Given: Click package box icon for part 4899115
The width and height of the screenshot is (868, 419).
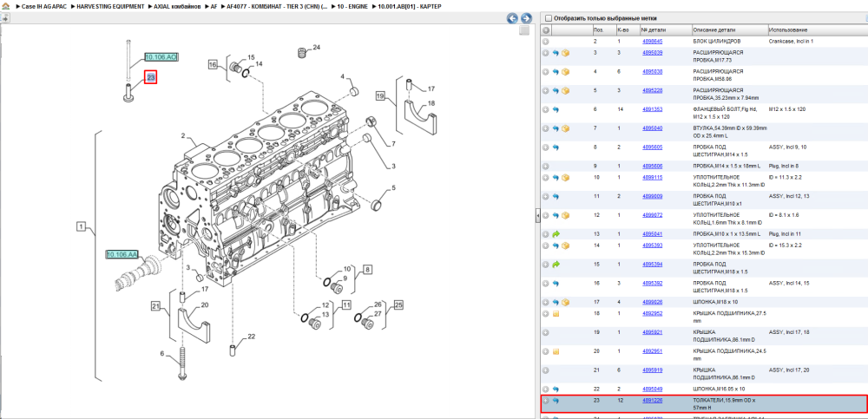Looking at the screenshot, I should pos(566,178).
